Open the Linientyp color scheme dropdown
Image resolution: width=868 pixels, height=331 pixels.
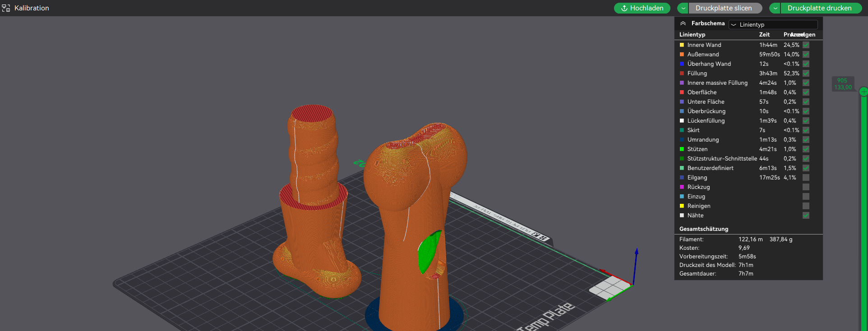[x=773, y=24]
